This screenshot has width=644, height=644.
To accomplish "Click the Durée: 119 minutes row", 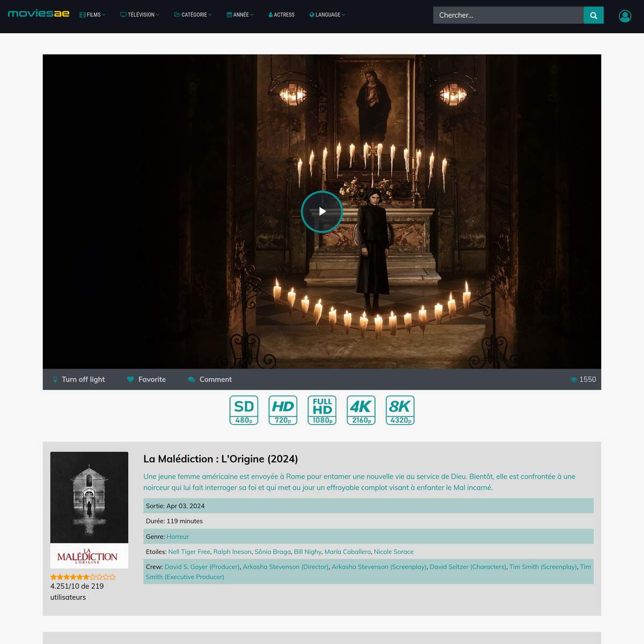I will [368, 521].
